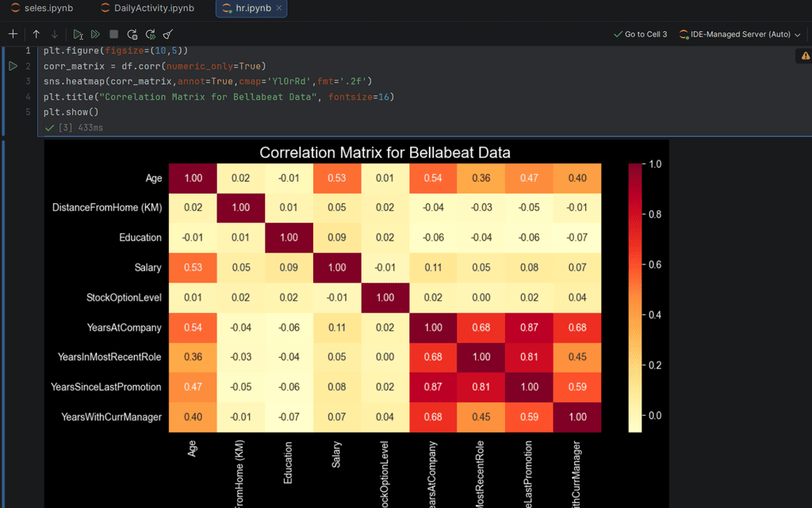Run the cell via green gutter arrow
The width and height of the screenshot is (812, 508).
[13, 66]
